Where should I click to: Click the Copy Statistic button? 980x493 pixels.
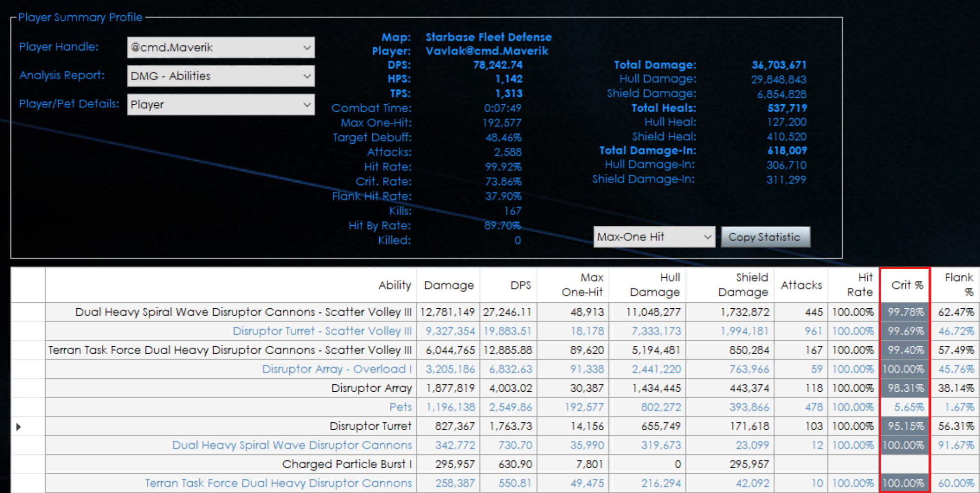(765, 237)
